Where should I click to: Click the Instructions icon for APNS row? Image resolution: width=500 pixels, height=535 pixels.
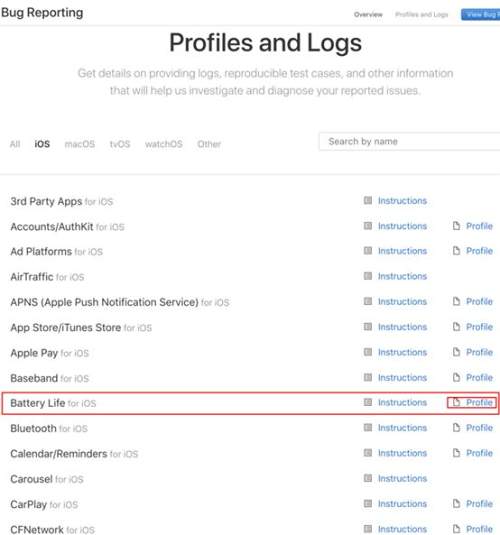click(368, 301)
